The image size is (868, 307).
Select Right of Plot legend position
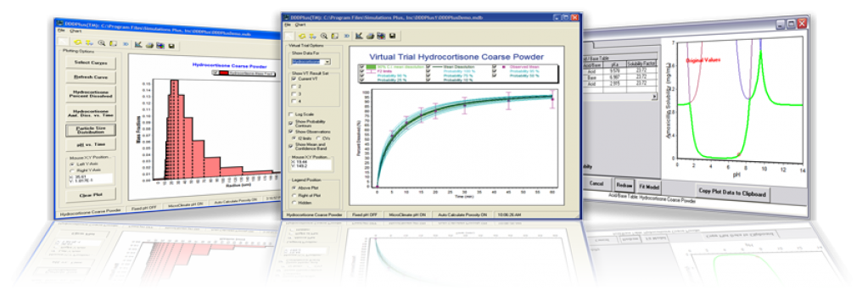click(294, 195)
